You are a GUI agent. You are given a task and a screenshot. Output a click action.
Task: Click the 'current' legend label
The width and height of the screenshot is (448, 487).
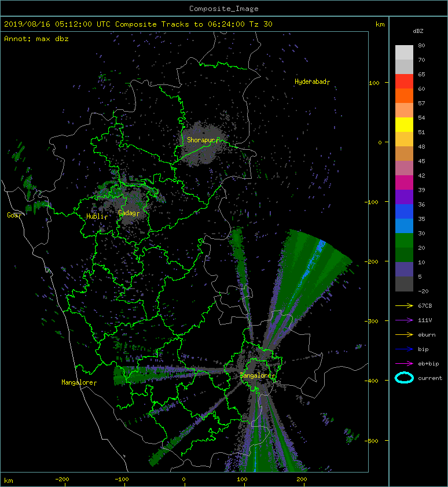[x=430, y=378]
